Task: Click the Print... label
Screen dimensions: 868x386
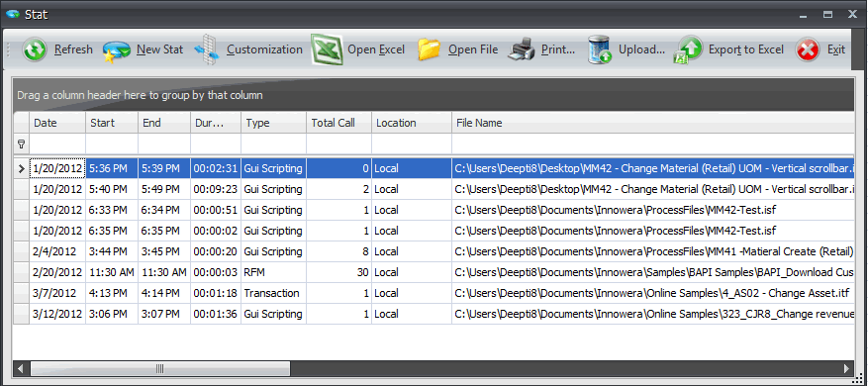Action: tap(558, 49)
